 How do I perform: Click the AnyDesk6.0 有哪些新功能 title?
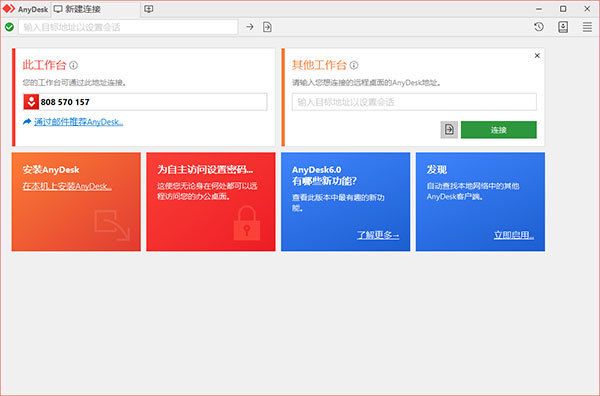pos(324,175)
